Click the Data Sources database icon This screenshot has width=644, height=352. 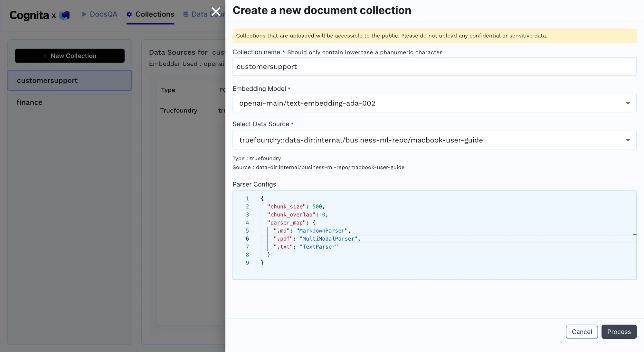point(186,14)
